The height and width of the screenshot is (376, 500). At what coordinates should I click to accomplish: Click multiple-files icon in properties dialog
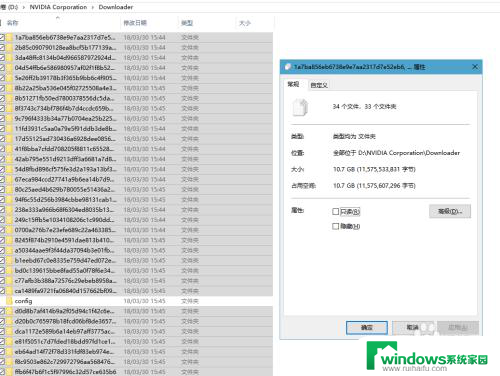[x=300, y=107]
